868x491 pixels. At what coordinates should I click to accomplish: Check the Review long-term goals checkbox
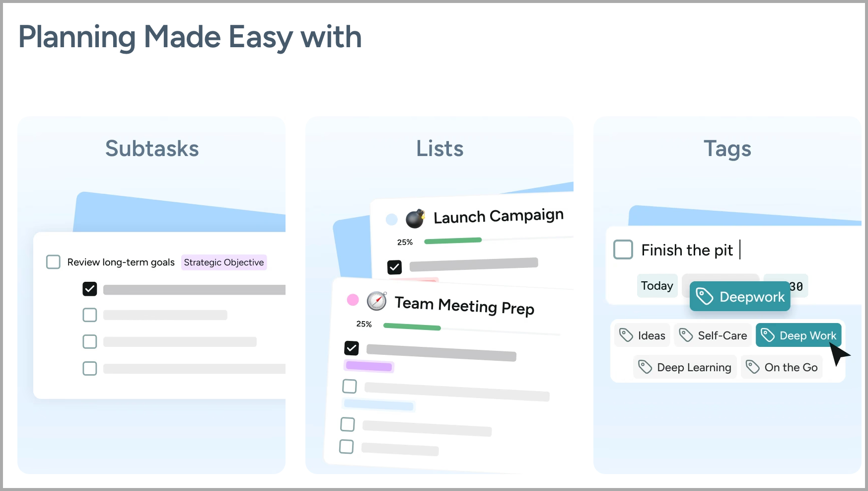53,262
